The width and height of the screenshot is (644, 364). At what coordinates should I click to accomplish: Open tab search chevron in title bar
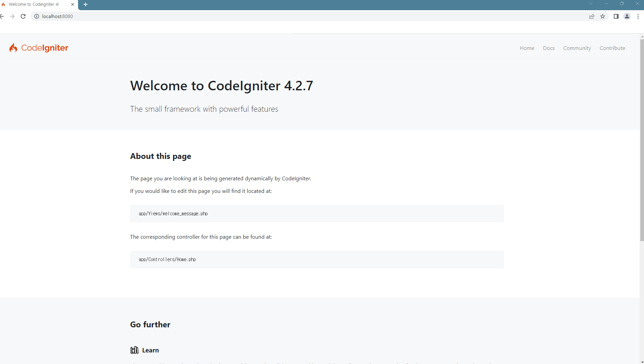click(x=591, y=3)
